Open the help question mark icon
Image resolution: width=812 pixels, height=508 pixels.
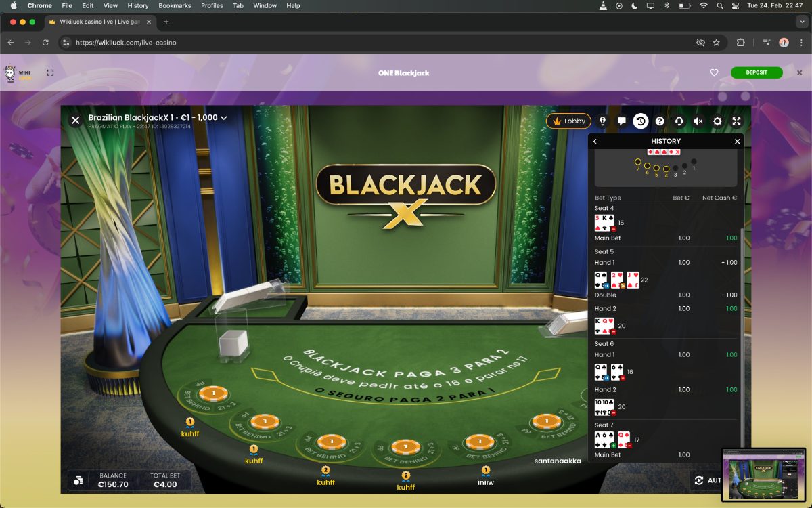[660, 121]
